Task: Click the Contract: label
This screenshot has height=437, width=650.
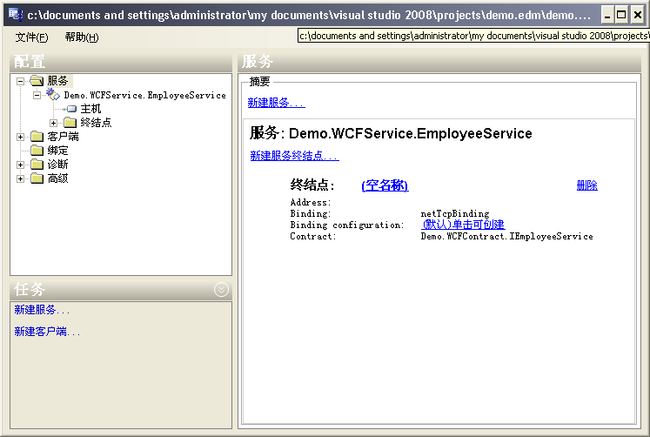Action: pos(313,236)
